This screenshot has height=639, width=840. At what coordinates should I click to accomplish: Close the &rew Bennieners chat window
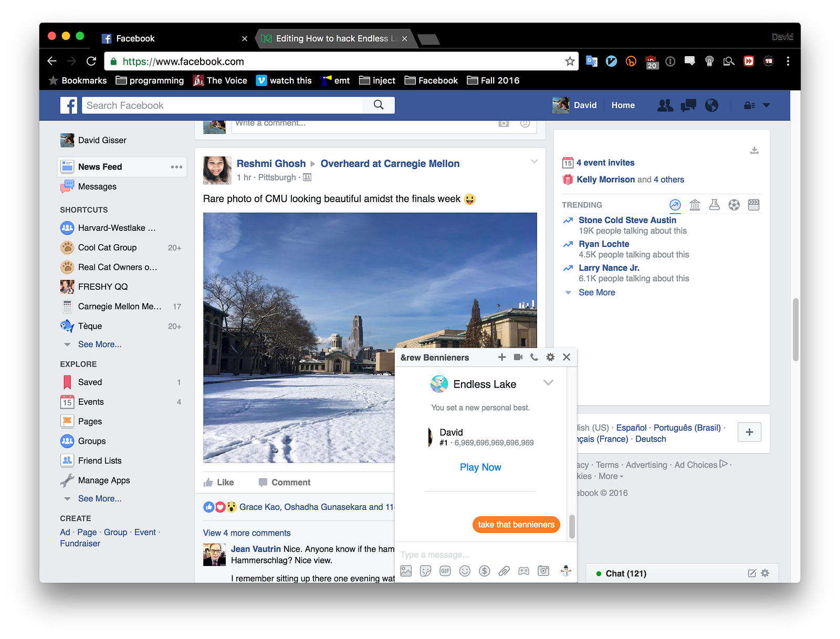click(566, 357)
